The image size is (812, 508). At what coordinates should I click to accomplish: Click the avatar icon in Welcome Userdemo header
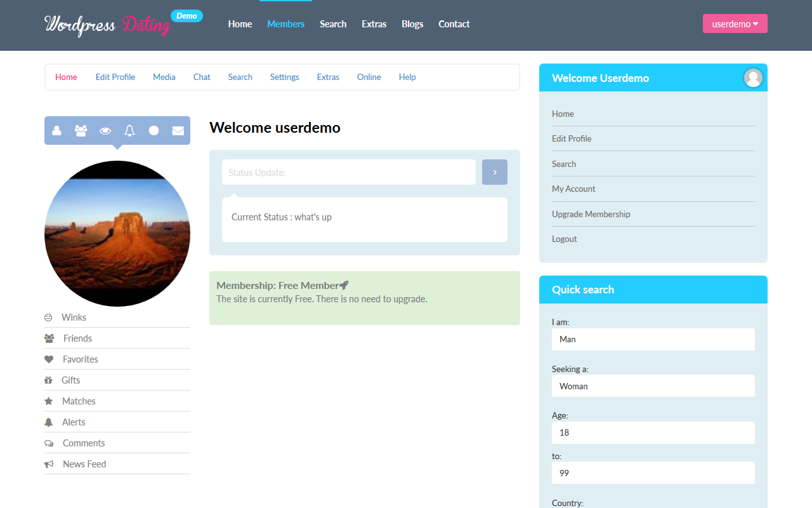coord(753,77)
